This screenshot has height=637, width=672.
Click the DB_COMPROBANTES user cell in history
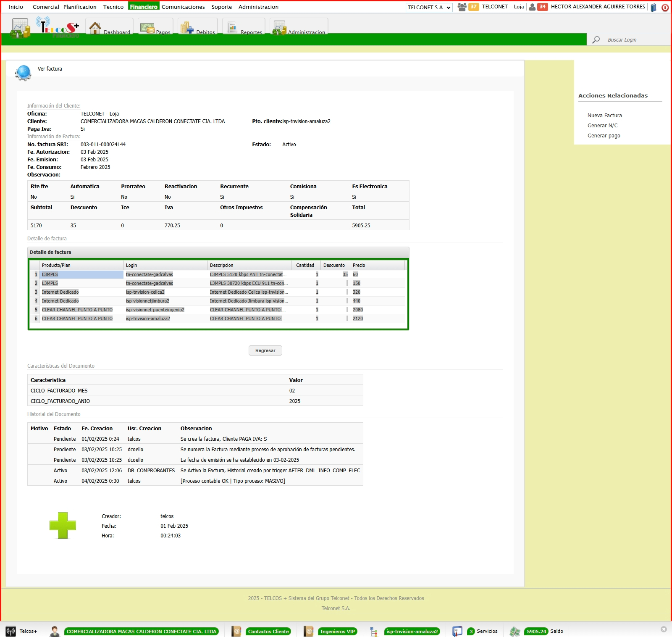point(151,471)
